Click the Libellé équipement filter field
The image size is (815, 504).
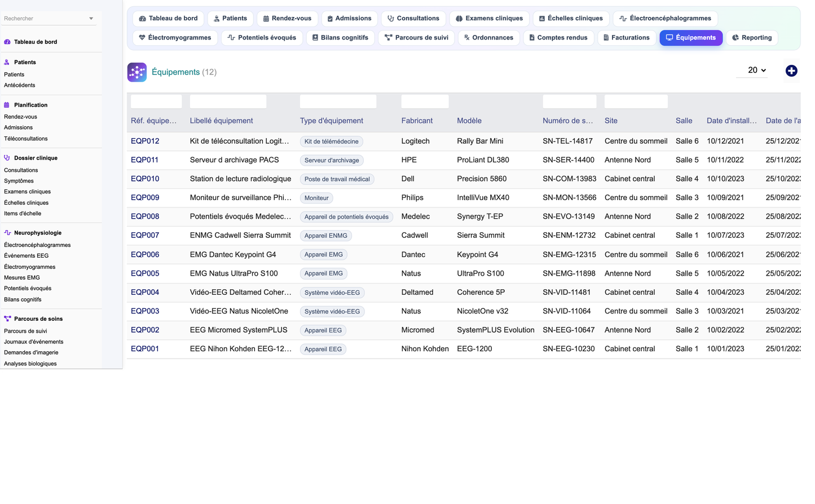point(228,101)
